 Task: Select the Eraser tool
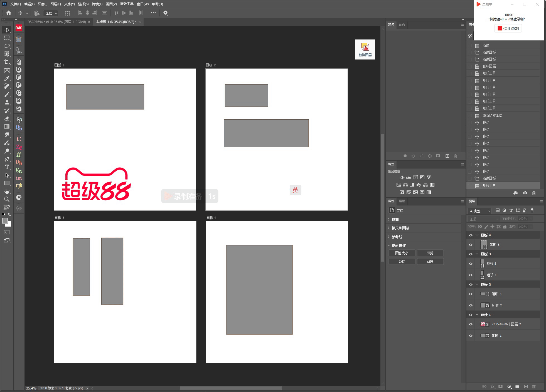click(x=7, y=119)
